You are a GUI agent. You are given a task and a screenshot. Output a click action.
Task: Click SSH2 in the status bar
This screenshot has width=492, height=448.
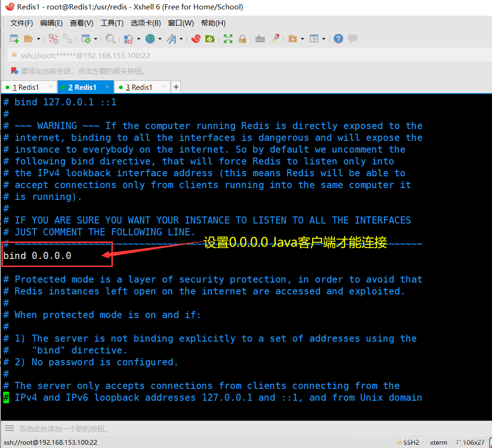click(x=411, y=442)
